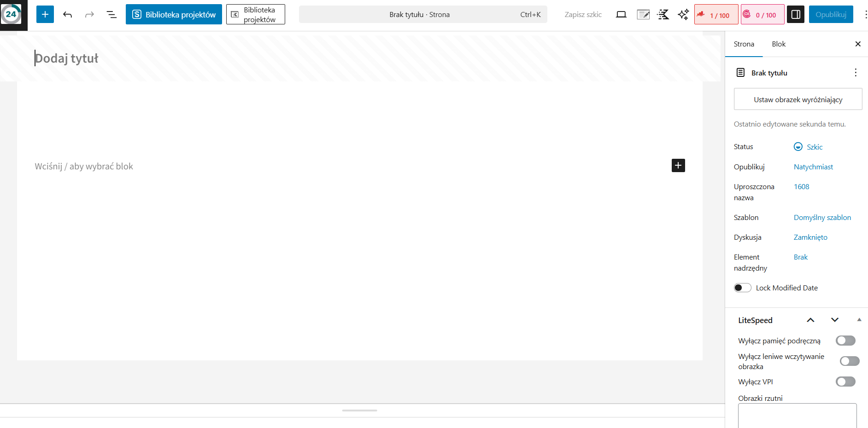
Task: Click the AI sparkles icon in toolbar
Action: 683,14
